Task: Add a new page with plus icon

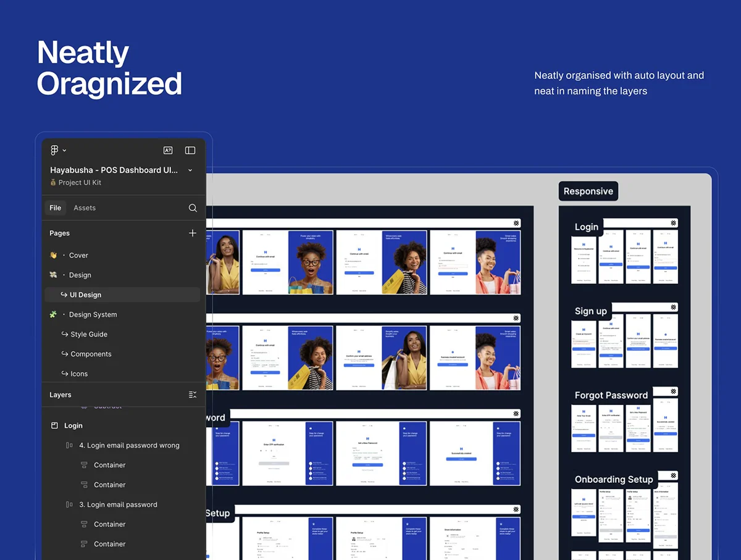Action: pyautogui.click(x=193, y=233)
